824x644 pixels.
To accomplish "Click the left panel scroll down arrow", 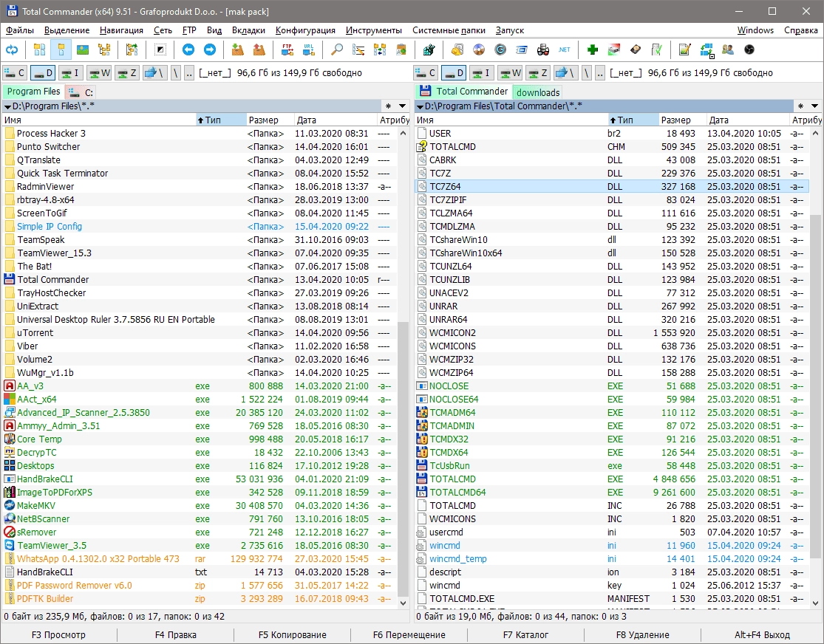I will (403, 603).
